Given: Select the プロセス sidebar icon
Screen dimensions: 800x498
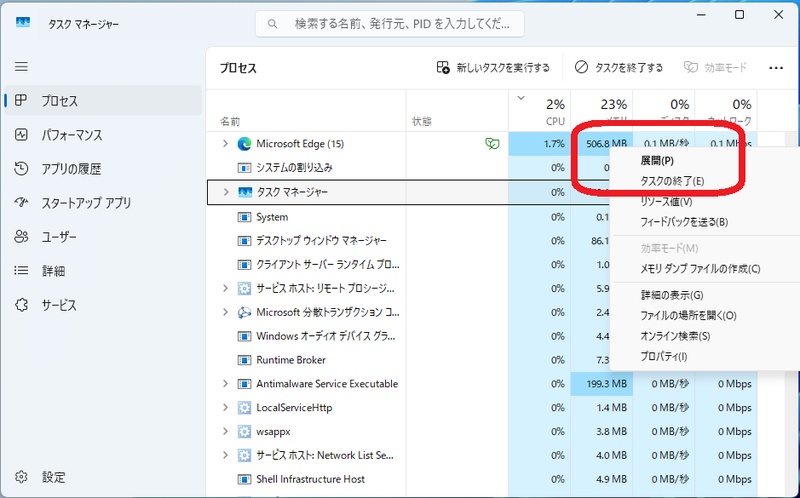Looking at the screenshot, I should pos(21,101).
